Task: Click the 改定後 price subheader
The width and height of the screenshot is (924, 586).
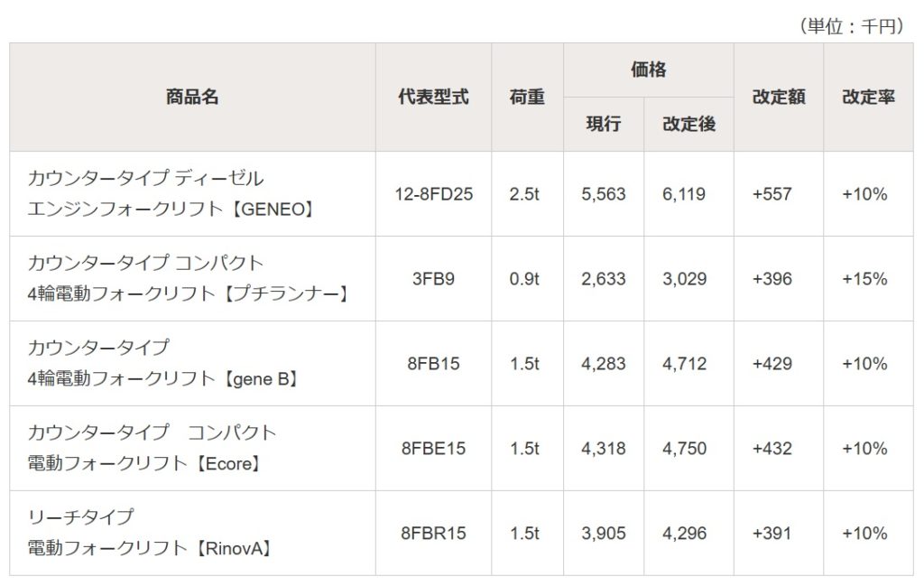Action: click(x=688, y=125)
